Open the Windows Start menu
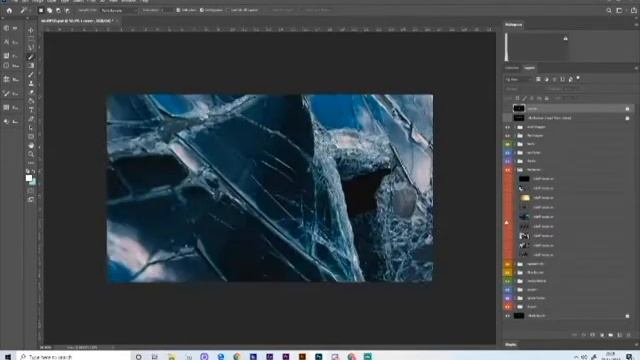This screenshot has width=640, height=360. tap(7, 356)
